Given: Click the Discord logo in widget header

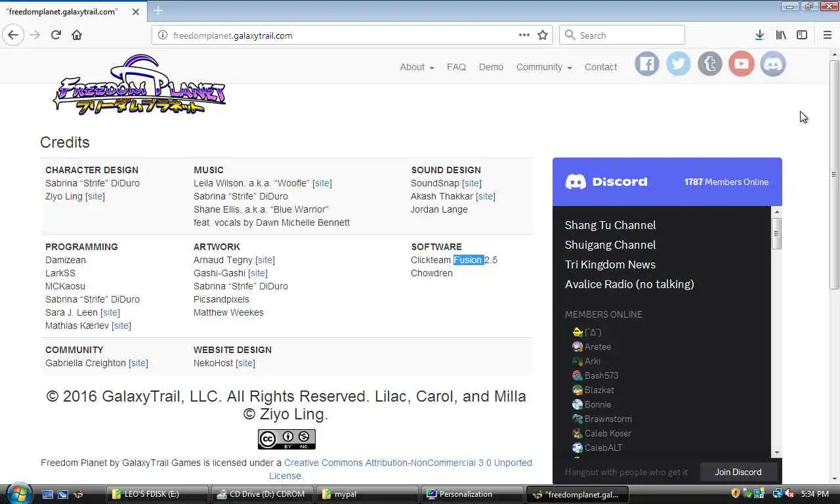Looking at the screenshot, I should pyautogui.click(x=606, y=182).
